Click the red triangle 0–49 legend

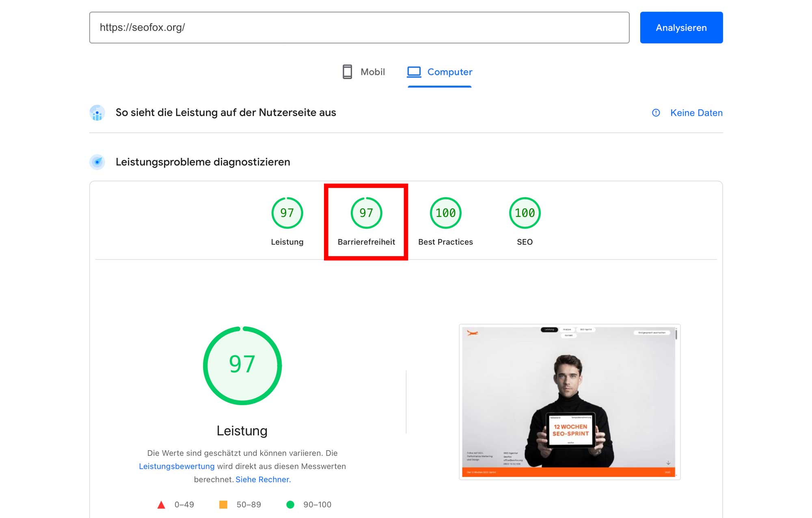[x=161, y=505]
